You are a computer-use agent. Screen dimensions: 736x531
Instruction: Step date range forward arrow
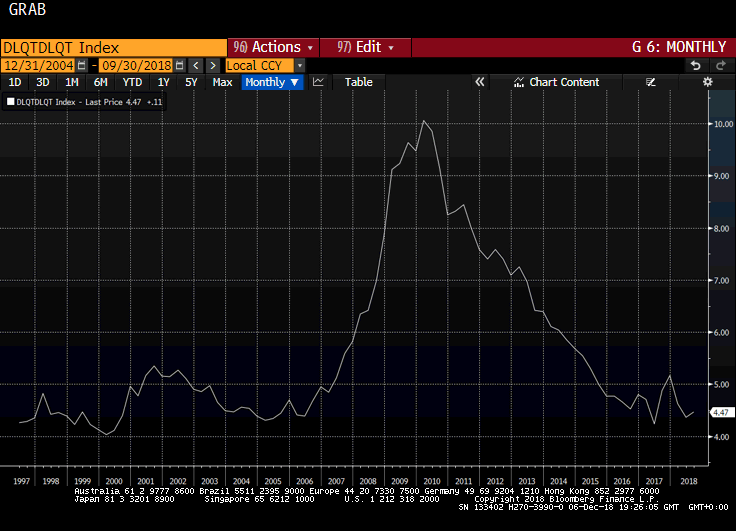tap(213, 65)
